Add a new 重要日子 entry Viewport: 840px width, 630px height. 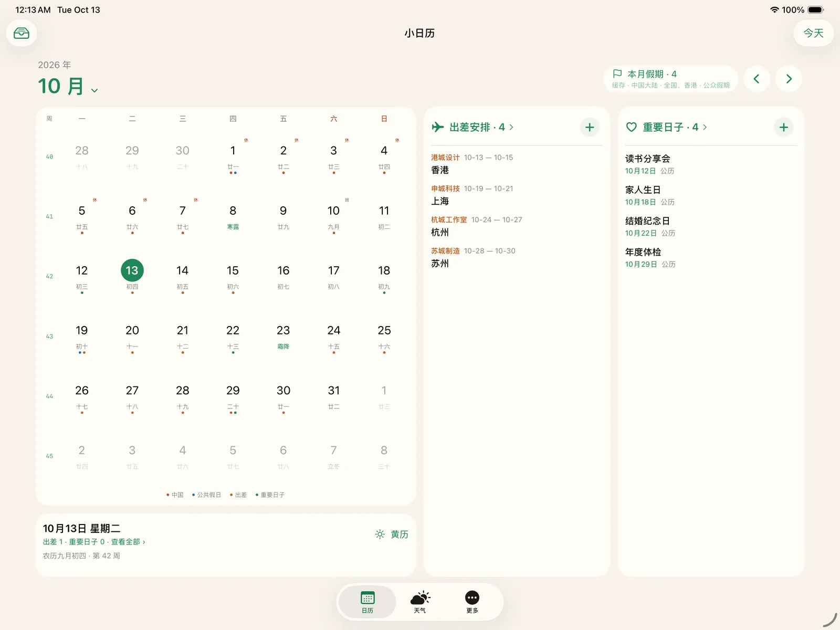[x=783, y=127]
